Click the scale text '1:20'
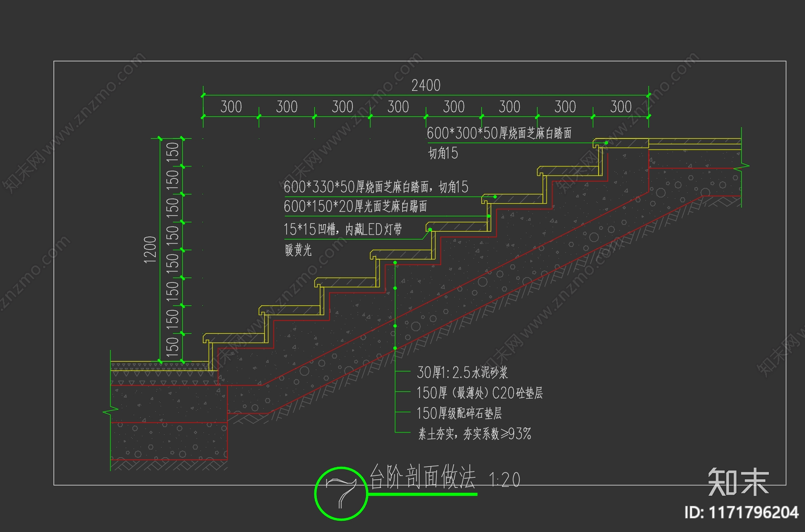Viewport: 805px width, 532px height. [x=505, y=480]
